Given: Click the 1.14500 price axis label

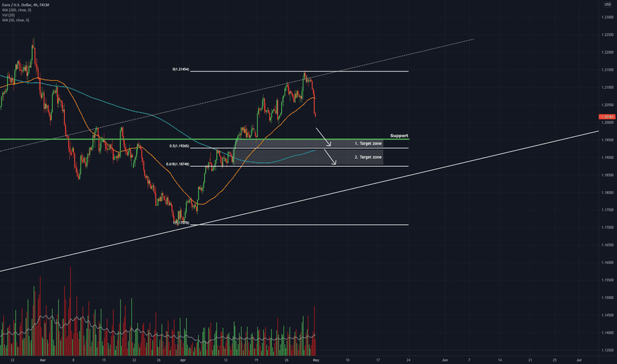Looking at the screenshot, I should (607, 315).
